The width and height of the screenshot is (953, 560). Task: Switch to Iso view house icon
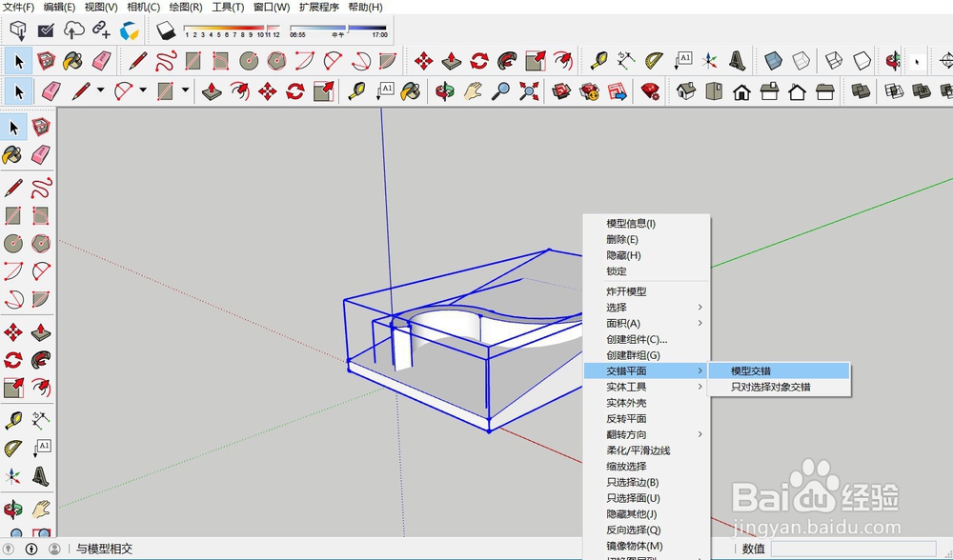[x=685, y=91]
